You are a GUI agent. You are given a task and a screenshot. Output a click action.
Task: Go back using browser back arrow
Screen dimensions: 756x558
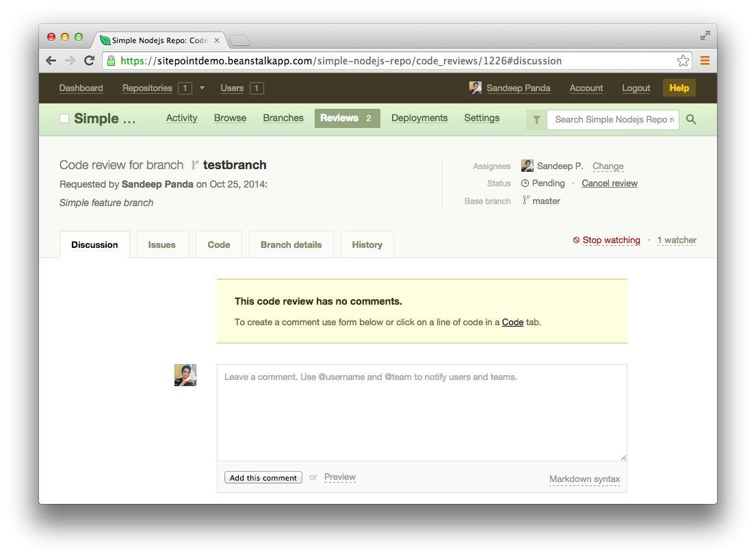(51, 61)
